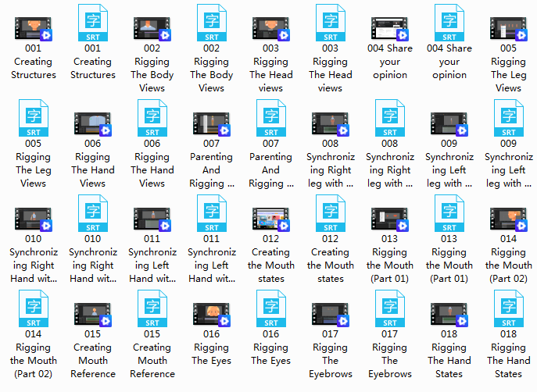Select the 005 Rigging The Leg Views video
This screenshot has height=392, width=537.
(509, 29)
